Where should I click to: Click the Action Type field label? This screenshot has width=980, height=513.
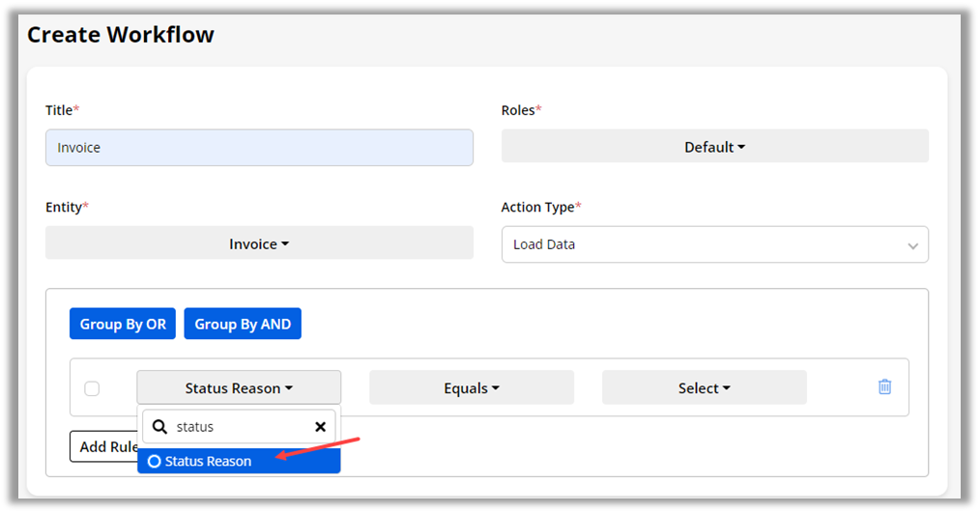coord(537,207)
